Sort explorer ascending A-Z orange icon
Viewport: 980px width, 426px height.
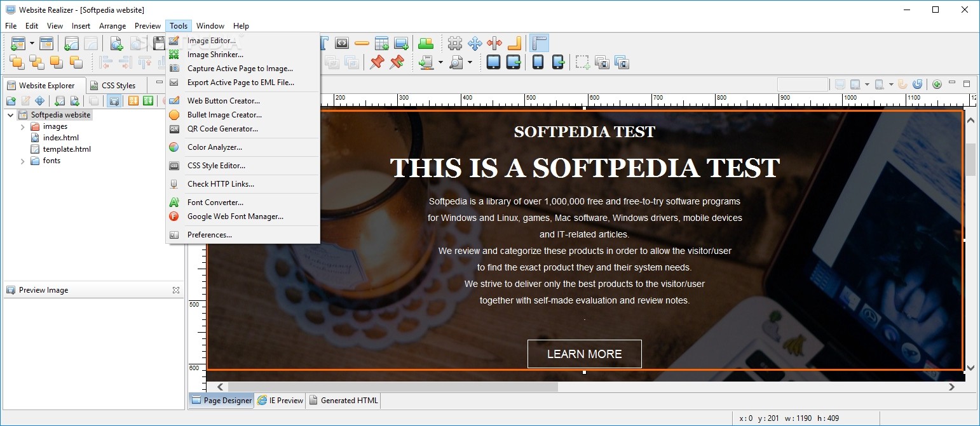[133, 100]
